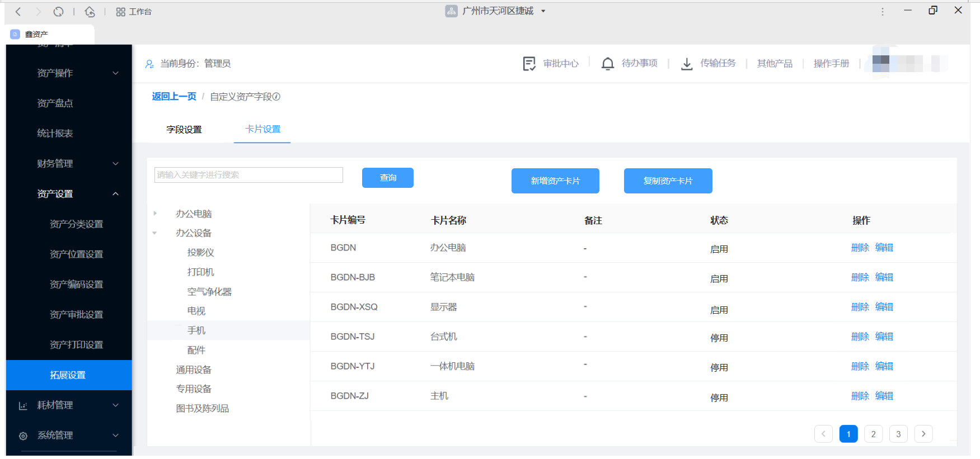Select 专用设备 in the category tree
Image resolution: width=980 pixels, height=459 pixels.
pos(194,389)
